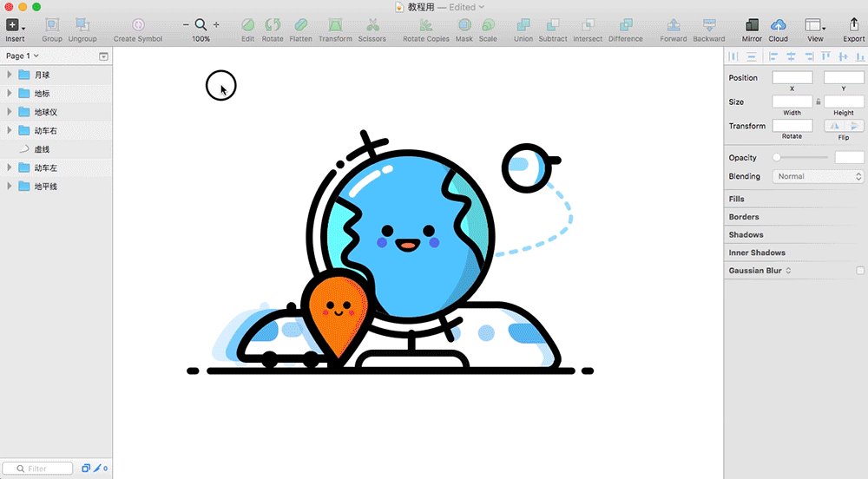The width and height of the screenshot is (868, 479).
Task: Click the Create Symbol icon
Action: click(x=138, y=25)
